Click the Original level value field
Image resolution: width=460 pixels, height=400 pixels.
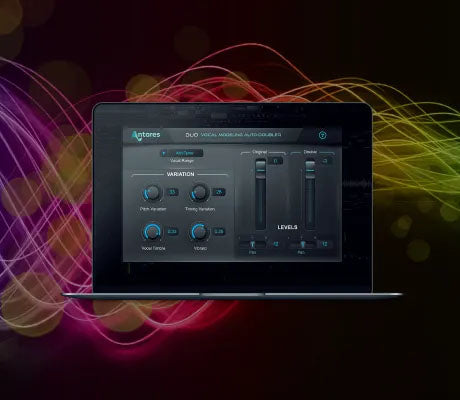click(276, 161)
